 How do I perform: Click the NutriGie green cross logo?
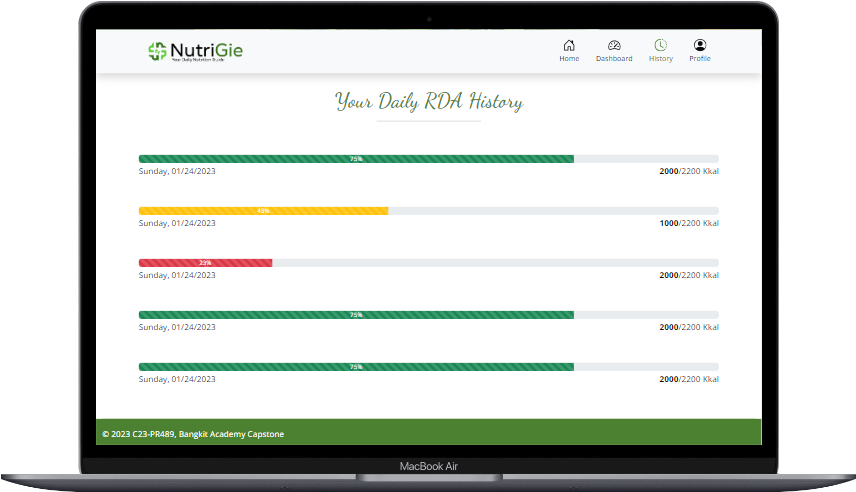157,51
